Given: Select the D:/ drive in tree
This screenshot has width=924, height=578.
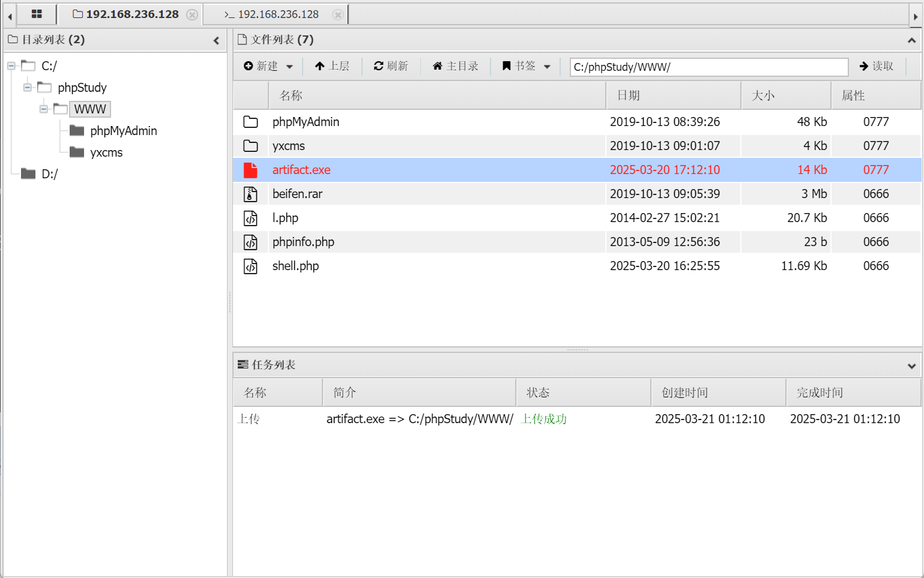Looking at the screenshot, I should click(x=49, y=174).
